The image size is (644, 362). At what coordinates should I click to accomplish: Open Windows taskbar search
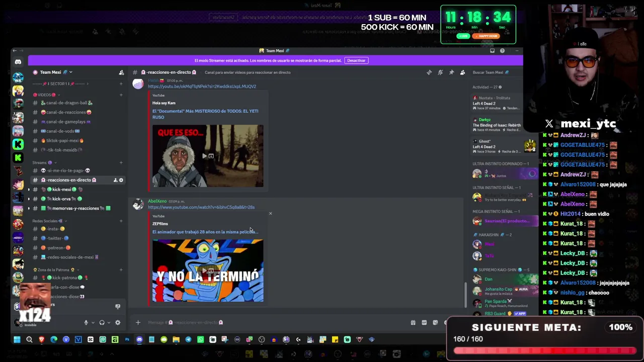(x=29, y=339)
